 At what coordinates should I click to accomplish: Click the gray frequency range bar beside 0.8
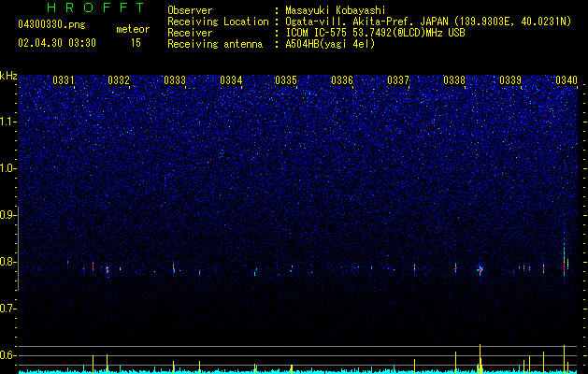19,249
